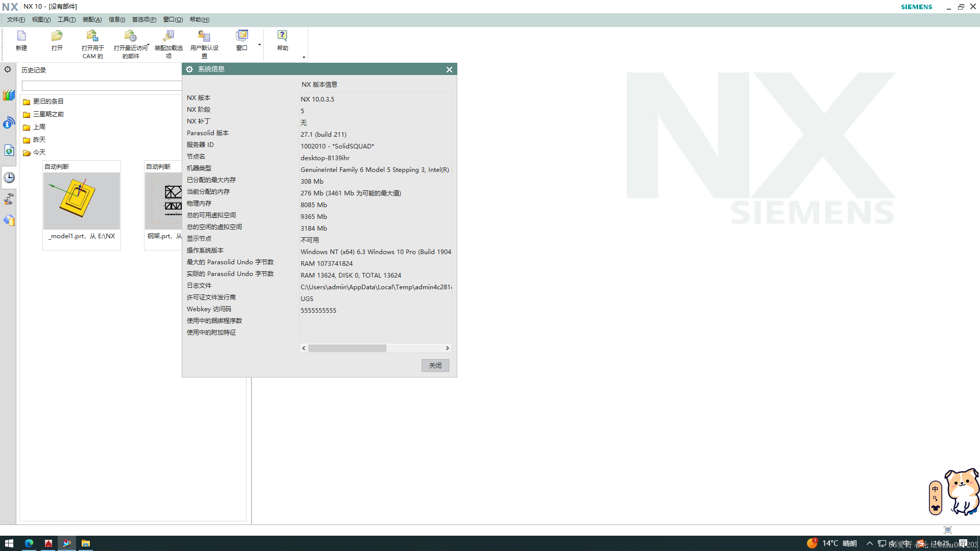Open the 帮助(H) menu

point(200,19)
